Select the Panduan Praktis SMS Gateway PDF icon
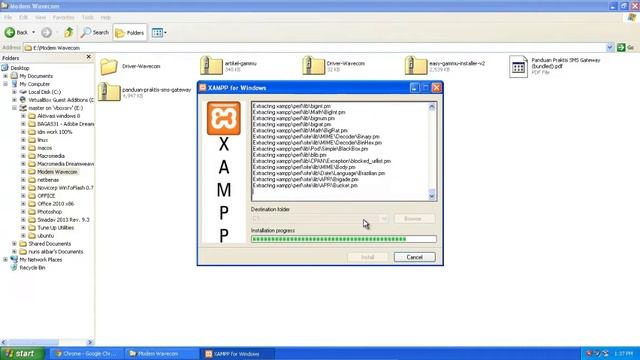Viewport: 640px width, 360px height. click(x=518, y=67)
